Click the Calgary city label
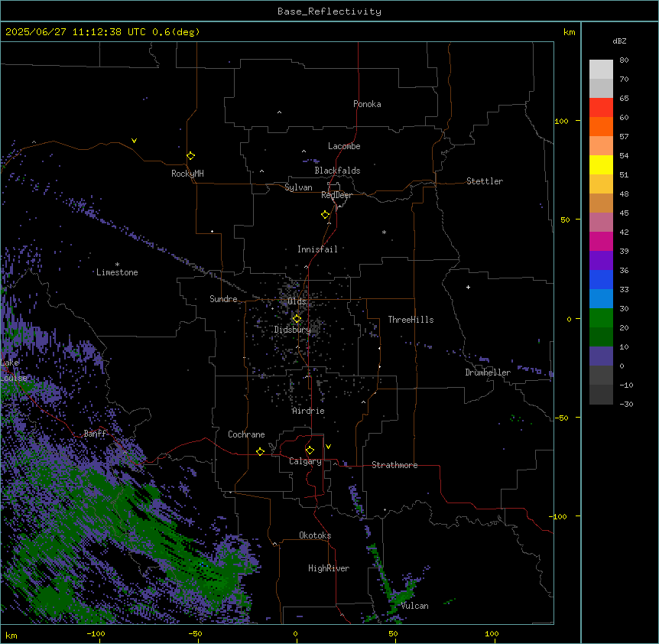Screen dimensions: 659x644 click(x=305, y=461)
